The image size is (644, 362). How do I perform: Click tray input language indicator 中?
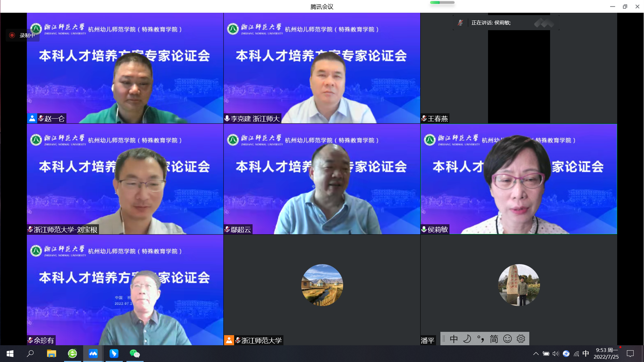pyautogui.click(x=586, y=354)
